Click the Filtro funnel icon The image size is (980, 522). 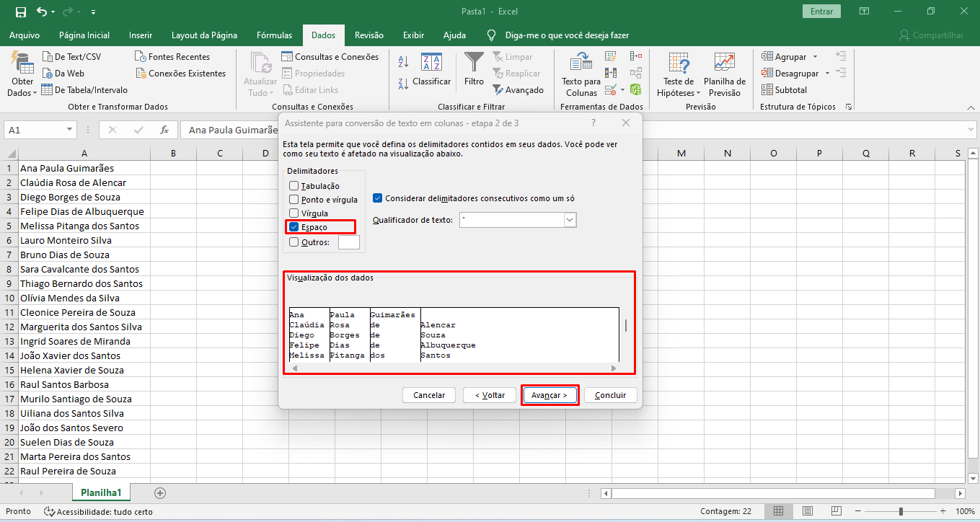[x=474, y=63]
